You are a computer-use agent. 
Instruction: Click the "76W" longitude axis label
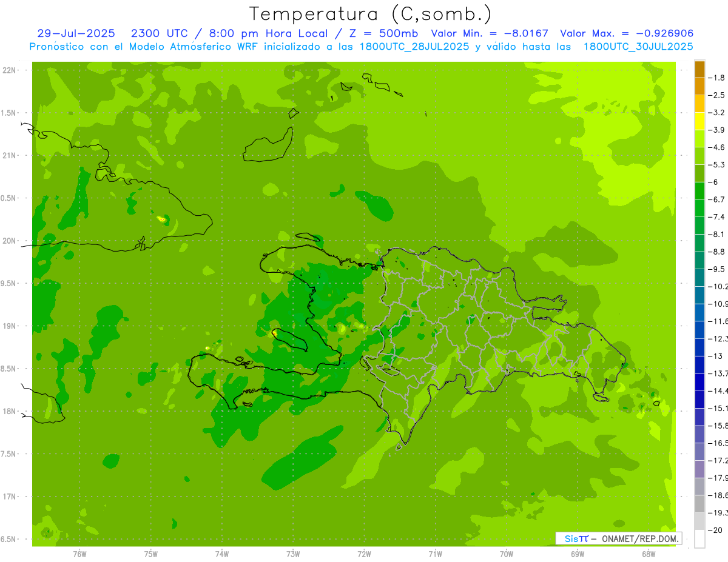[79, 554]
